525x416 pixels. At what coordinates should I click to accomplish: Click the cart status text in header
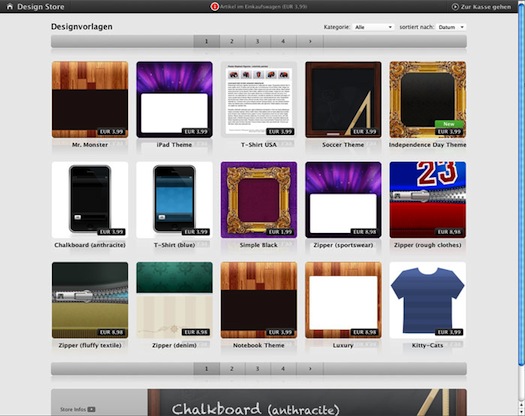264,6
